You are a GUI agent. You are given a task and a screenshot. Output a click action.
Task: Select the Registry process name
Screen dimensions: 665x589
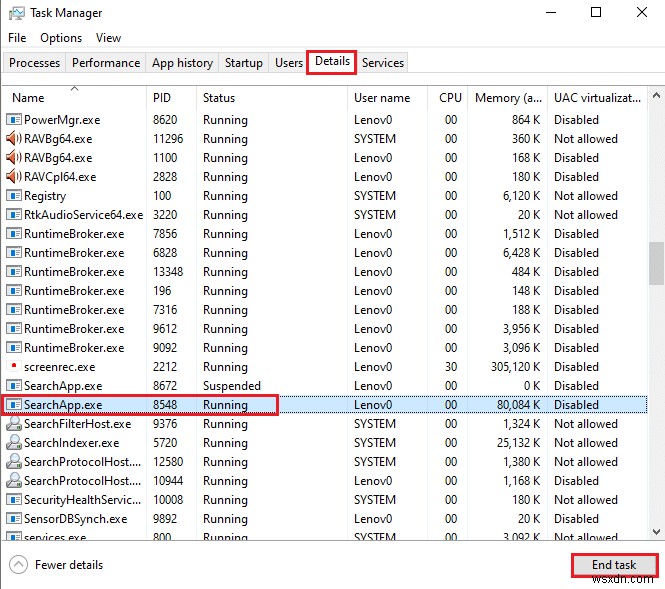point(45,196)
